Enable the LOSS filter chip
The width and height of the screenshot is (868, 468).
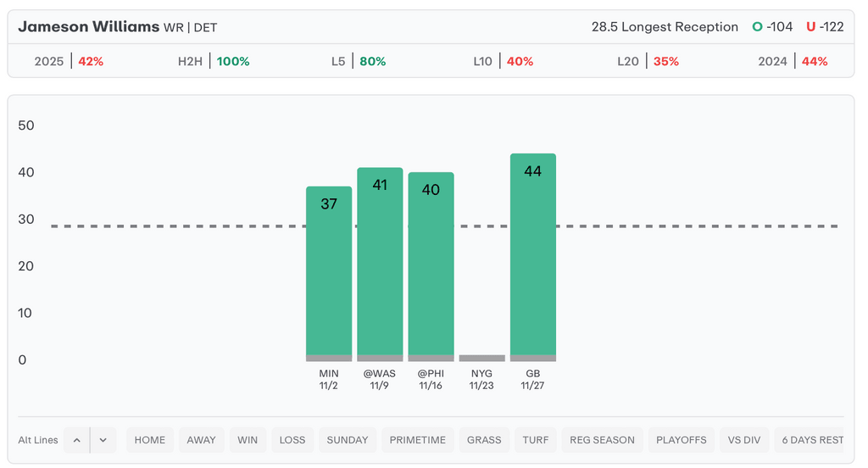(x=292, y=440)
